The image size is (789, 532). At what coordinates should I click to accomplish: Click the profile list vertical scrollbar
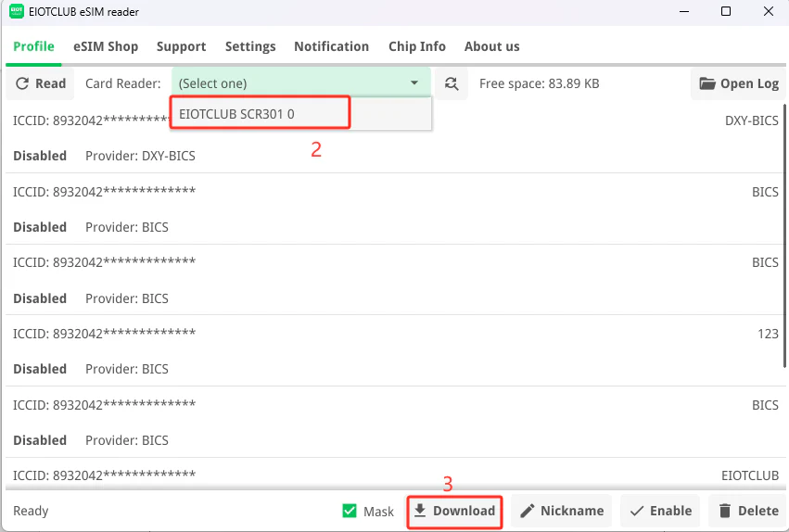[x=784, y=235]
